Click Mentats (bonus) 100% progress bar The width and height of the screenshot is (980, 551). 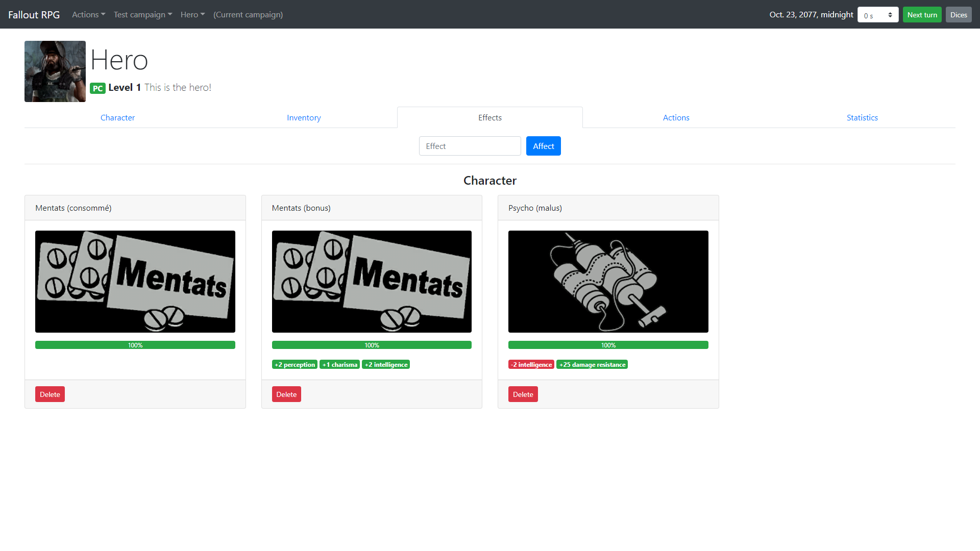point(372,345)
